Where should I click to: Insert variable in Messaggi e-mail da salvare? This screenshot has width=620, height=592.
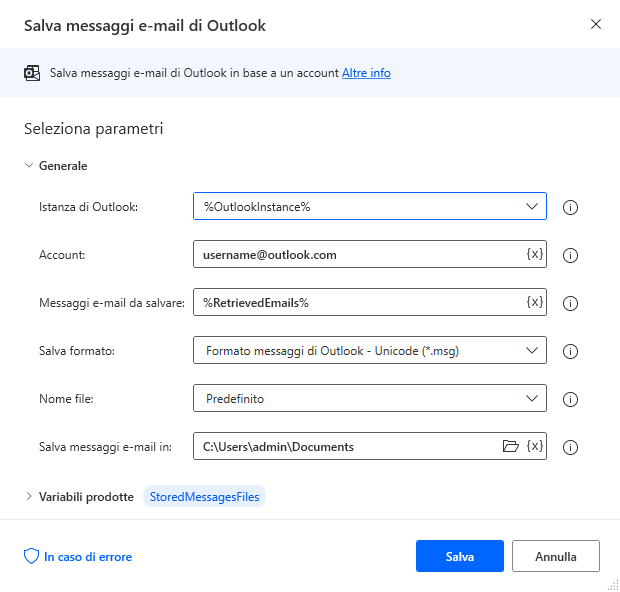(x=535, y=302)
